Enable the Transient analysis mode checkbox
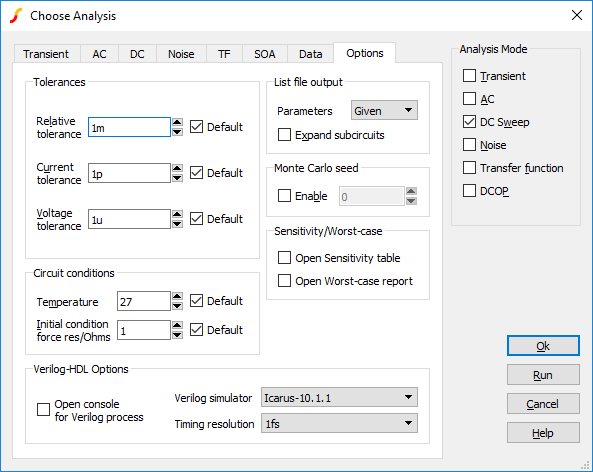 (x=469, y=76)
